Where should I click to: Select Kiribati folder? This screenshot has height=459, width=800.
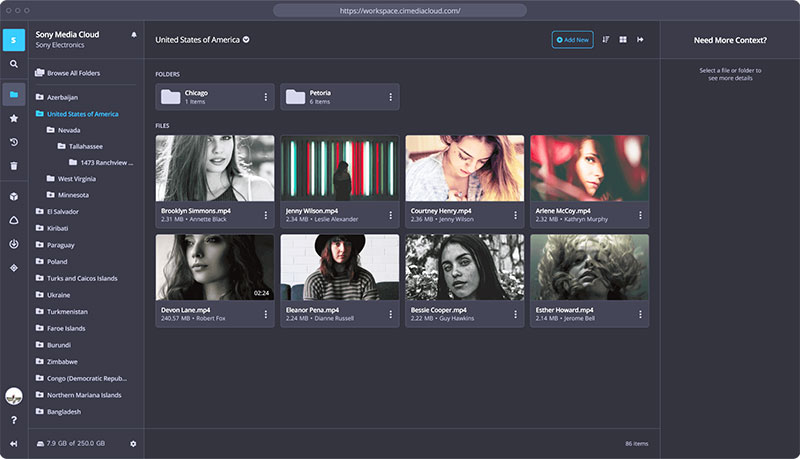pyautogui.click(x=52, y=228)
